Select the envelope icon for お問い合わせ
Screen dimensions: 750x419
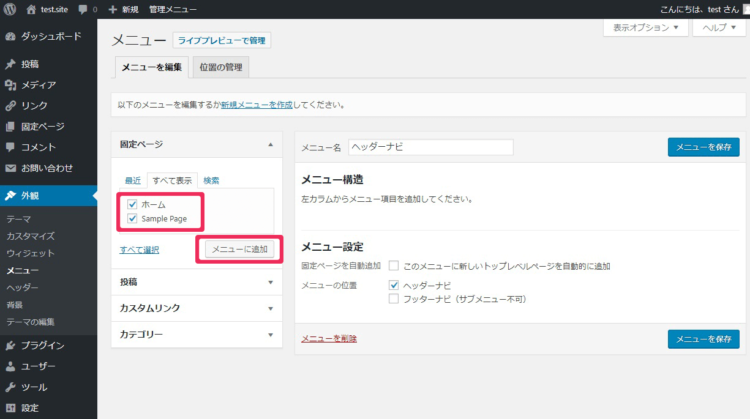tap(10, 168)
